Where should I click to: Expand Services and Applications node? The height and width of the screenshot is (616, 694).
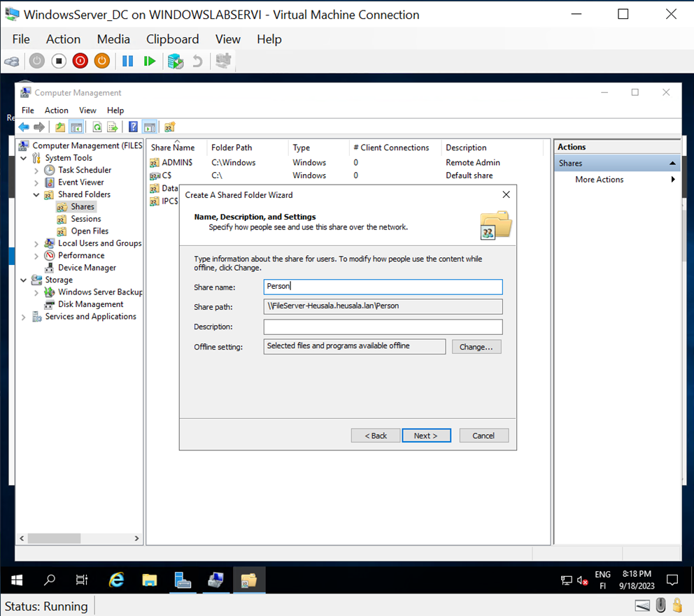tap(23, 316)
